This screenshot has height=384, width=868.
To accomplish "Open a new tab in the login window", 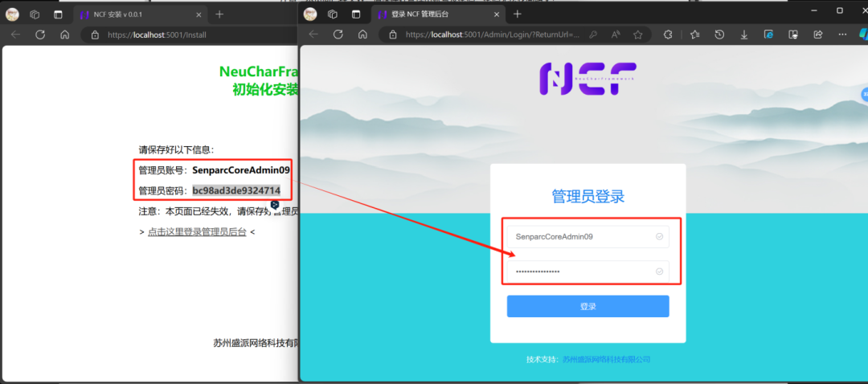I will coord(517,14).
